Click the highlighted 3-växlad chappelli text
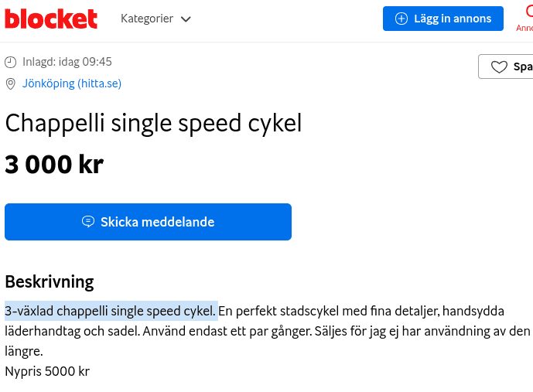The width and height of the screenshot is (533, 392). click(x=111, y=311)
